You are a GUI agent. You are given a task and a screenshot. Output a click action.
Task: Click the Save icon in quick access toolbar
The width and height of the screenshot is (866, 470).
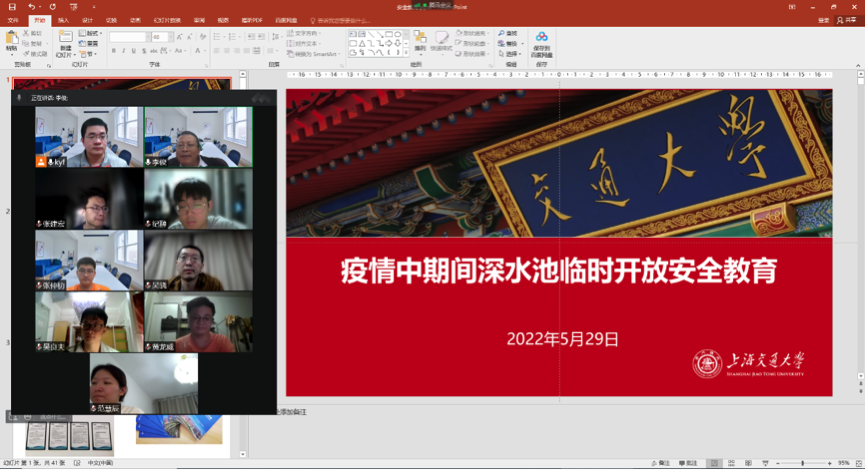click(11, 6)
